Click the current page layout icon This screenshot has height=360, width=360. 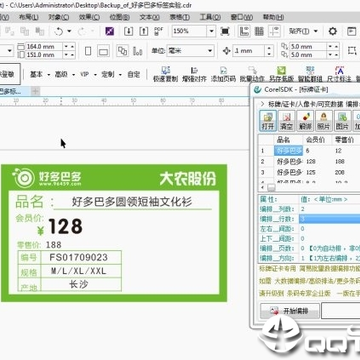(x=137, y=51)
